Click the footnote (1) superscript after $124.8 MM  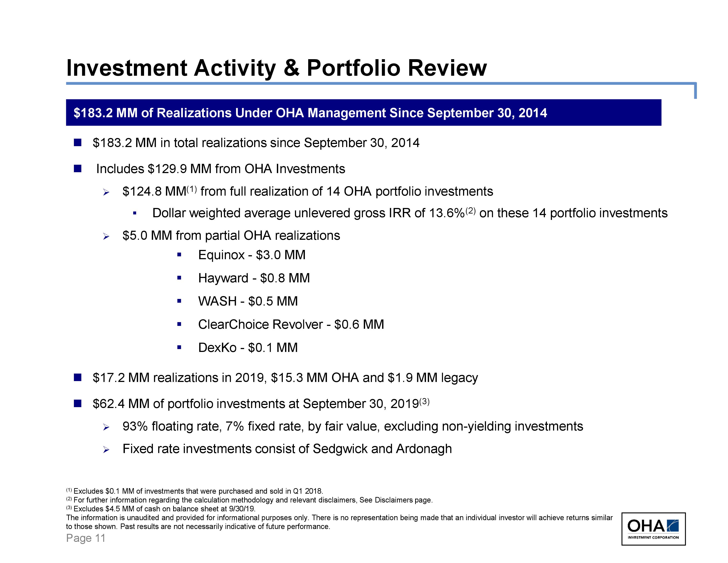(x=192, y=190)
